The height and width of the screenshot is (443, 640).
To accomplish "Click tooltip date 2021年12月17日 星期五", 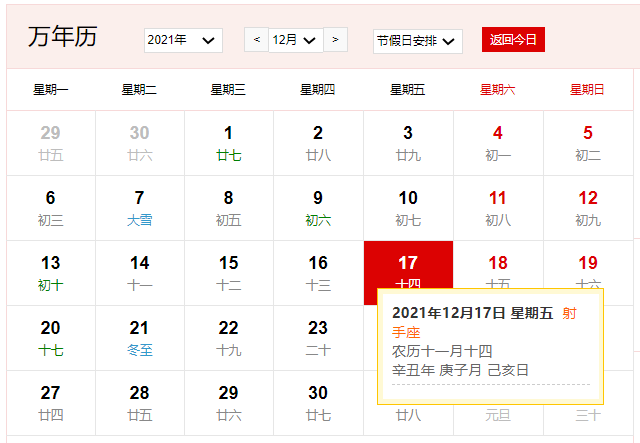I will coord(472,313).
